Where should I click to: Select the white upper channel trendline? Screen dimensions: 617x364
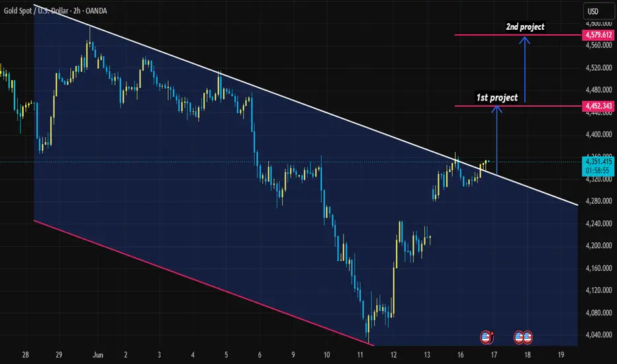pyautogui.click(x=306, y=105)
